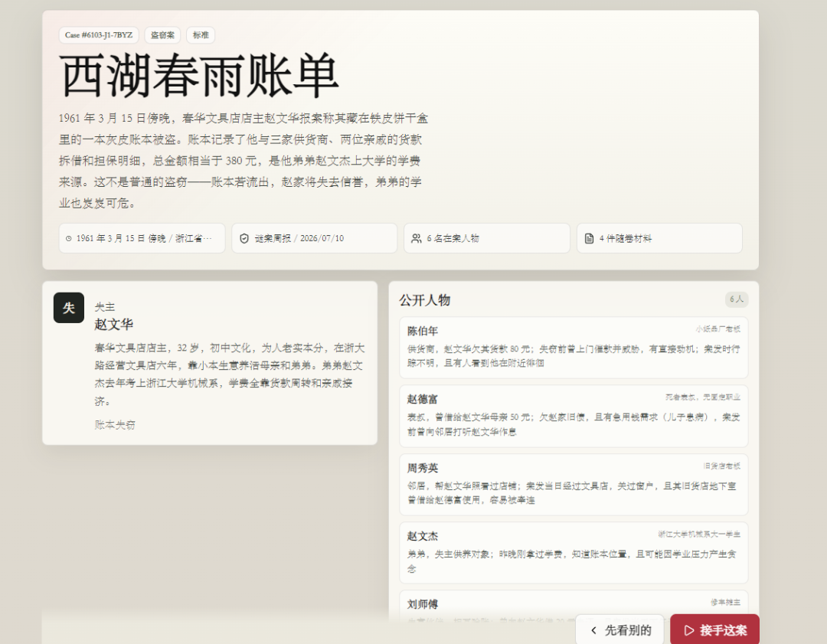Click the dark 失 victim avatar badge
This screenshot has width=827, height=644.
[69, 308]
